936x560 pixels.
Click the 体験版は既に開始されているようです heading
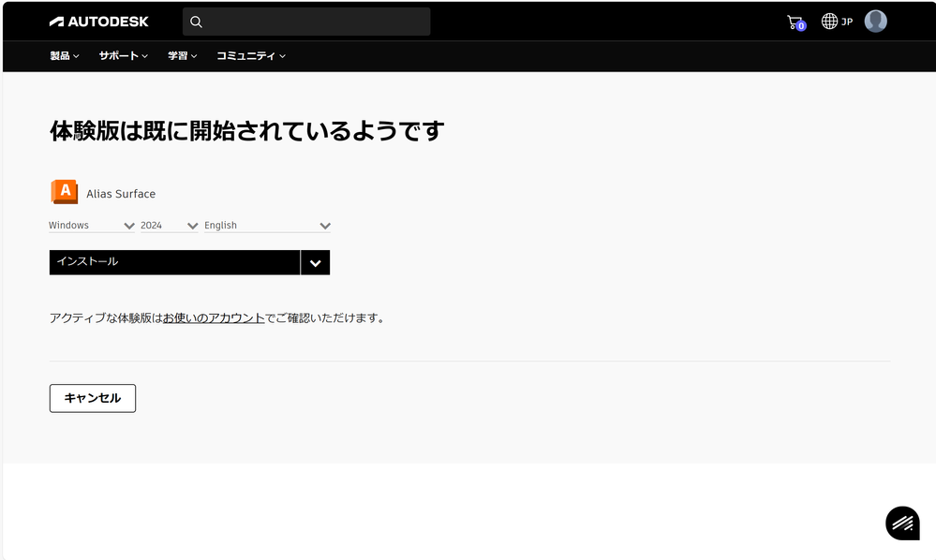click(x=247, y=130)
